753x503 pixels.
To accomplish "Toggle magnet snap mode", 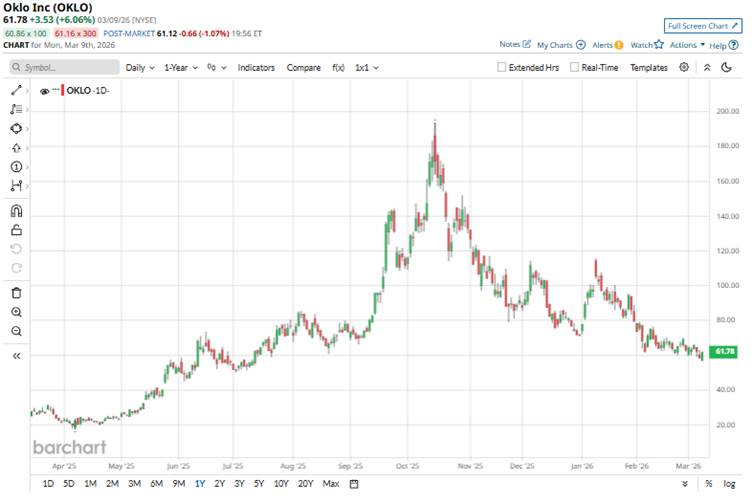I will pos(16,211).
